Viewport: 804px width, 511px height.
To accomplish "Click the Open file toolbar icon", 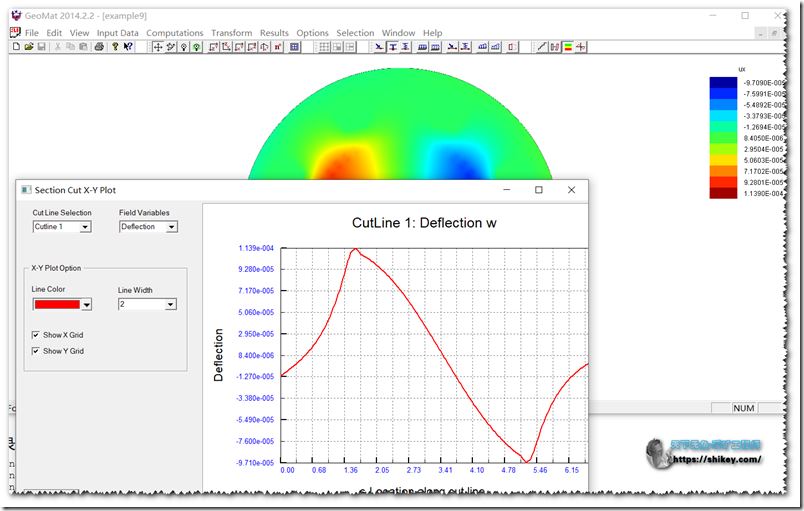I will 28,47.
